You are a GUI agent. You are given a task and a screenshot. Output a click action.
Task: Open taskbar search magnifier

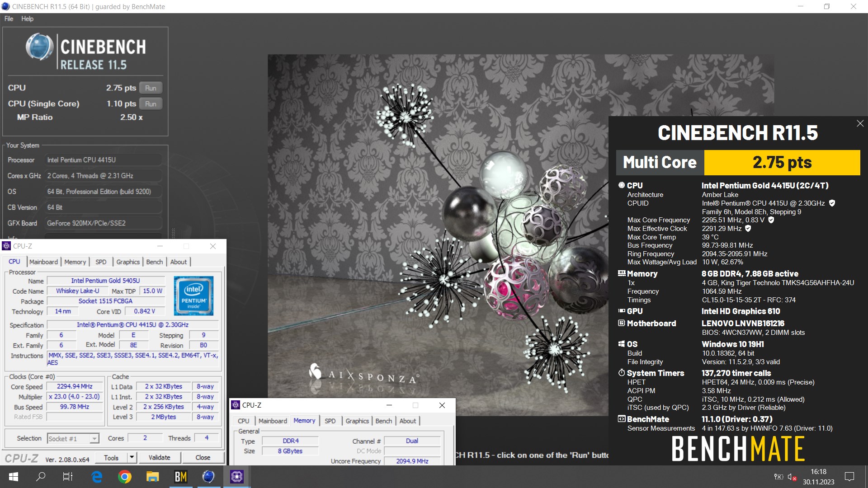pyautogui.click(x=41, y=477)
